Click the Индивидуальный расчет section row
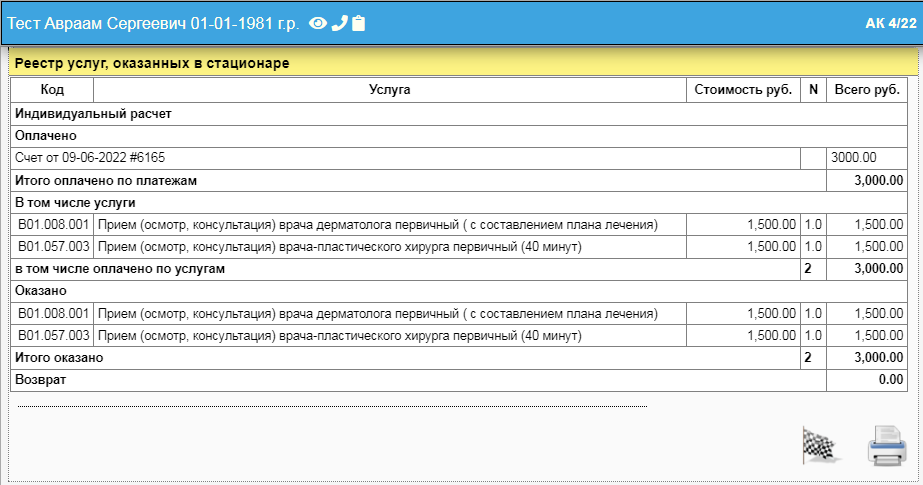Screen dimensions: 923x485 [93, 113]
